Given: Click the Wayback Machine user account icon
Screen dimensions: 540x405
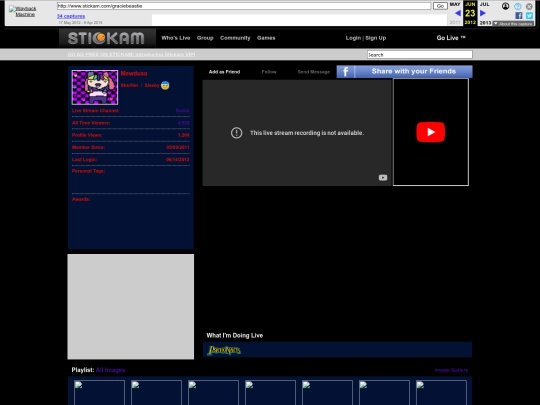Looking at the screenshot, I should [x=505, y=6].
